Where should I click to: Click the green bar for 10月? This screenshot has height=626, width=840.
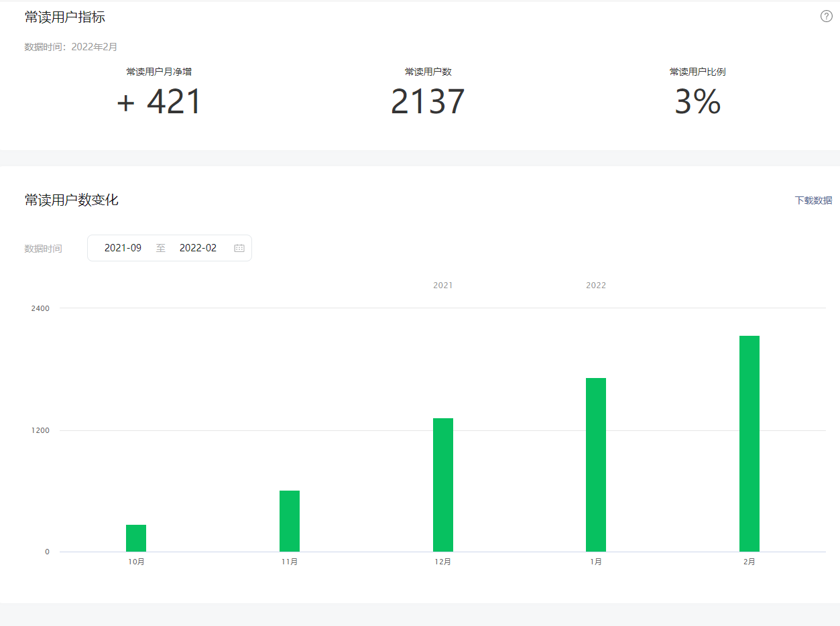(x=136, y=538)
